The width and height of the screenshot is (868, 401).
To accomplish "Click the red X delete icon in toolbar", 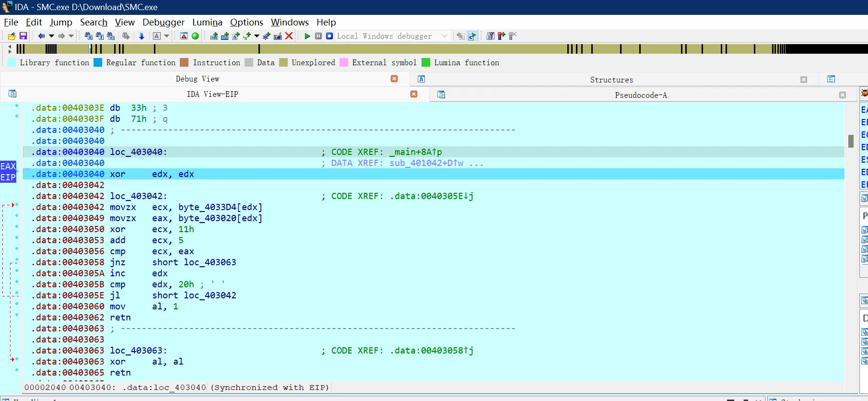I will click(289, 36).
